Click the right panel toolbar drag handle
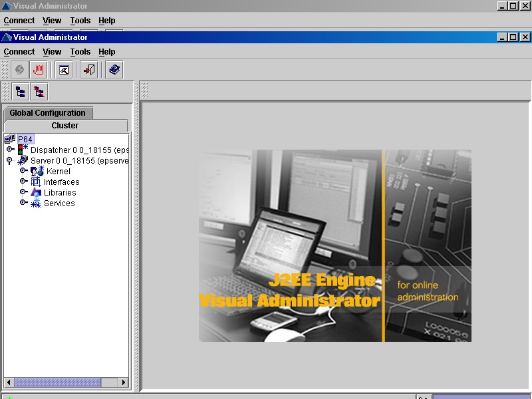 tap(144, 91)
